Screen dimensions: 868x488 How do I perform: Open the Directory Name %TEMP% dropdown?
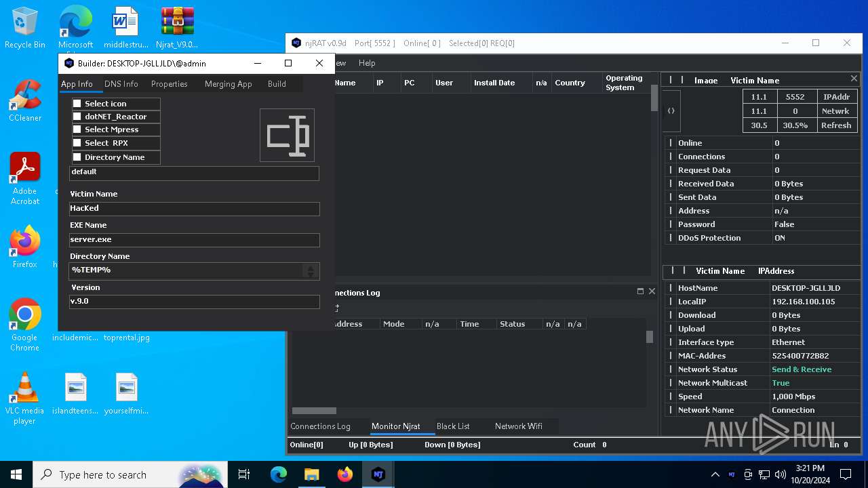311,270
